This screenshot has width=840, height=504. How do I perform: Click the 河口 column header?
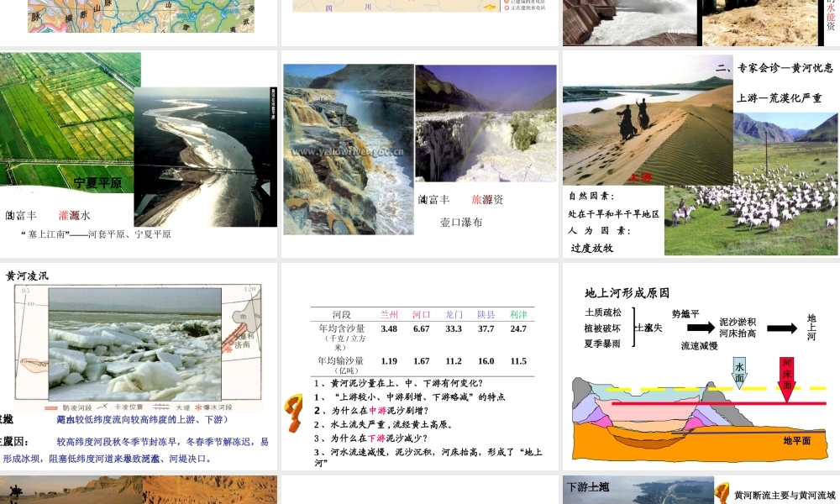tap(421, 314)
